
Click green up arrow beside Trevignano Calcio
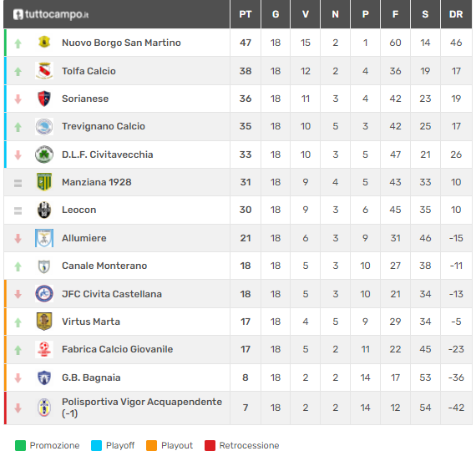click(18, 127)
